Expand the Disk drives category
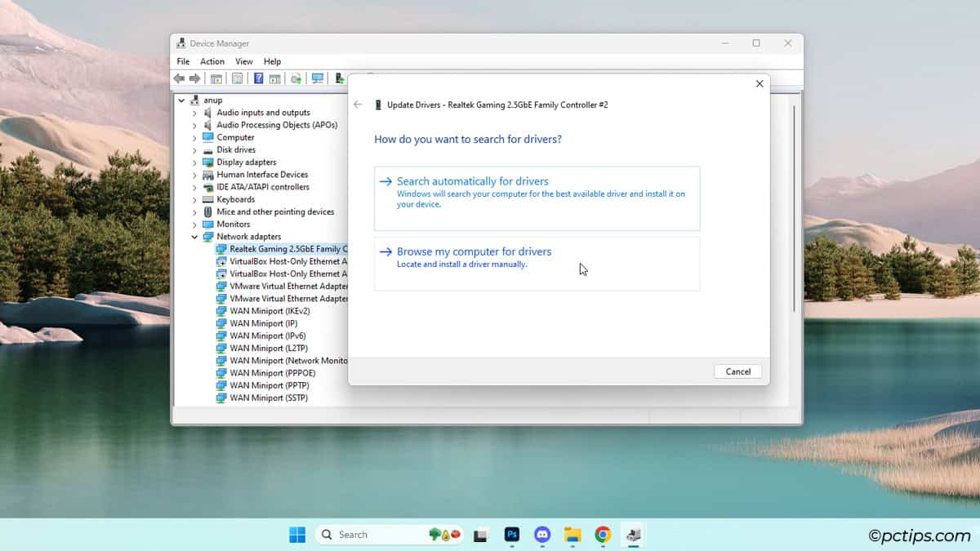 pos(194,150)
